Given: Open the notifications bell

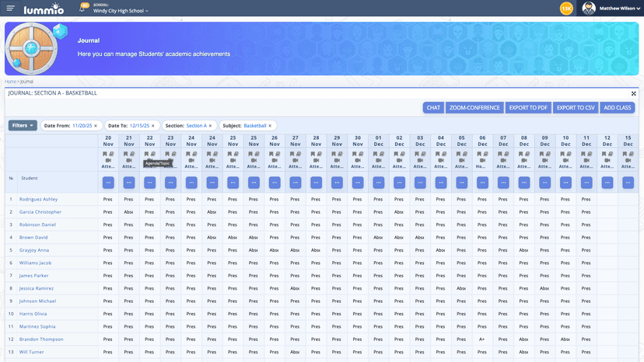Looking at the screenshot, I should click(83, 8).
